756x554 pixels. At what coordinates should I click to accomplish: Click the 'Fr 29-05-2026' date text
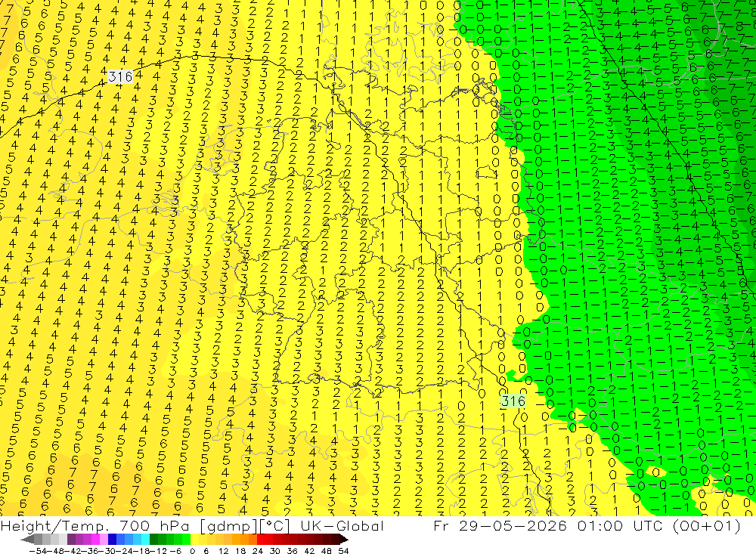click(x=500, y=525)
